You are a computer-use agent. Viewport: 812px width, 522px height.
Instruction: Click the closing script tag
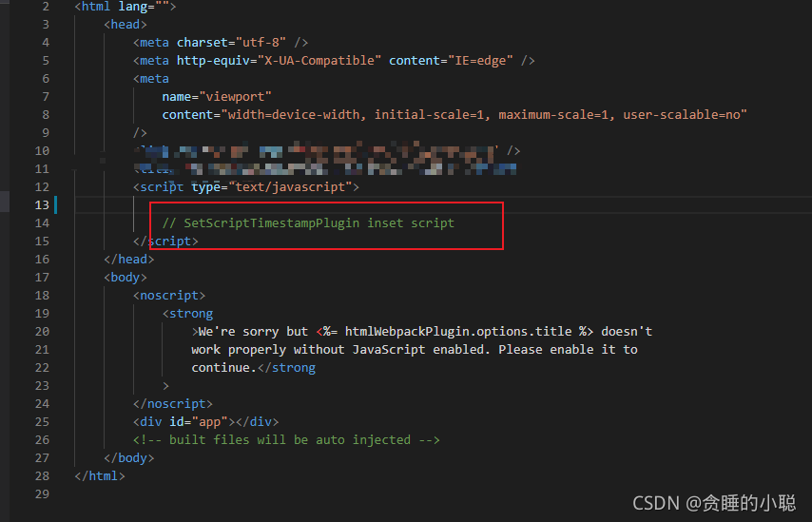(165, 242)
